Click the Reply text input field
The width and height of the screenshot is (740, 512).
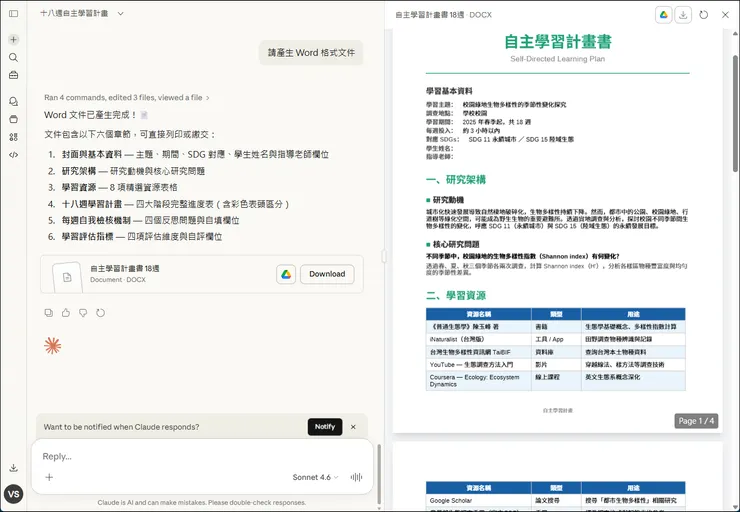pyautogui.click(x=202, y=456)
